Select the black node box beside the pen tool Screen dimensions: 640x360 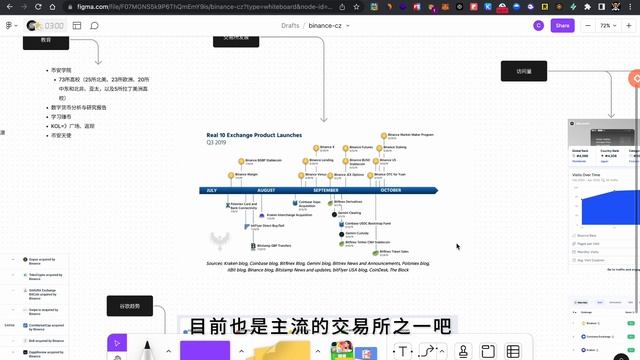tap(130, 306)
